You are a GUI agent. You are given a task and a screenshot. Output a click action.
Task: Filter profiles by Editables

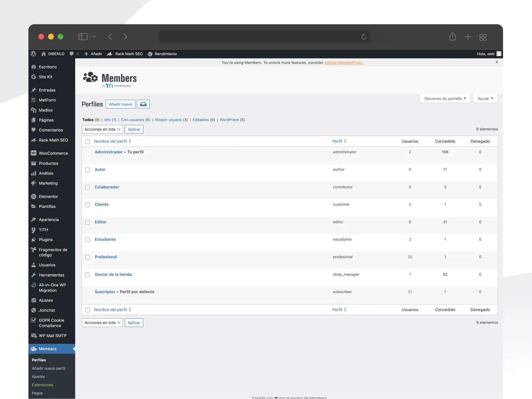[201, 120]
